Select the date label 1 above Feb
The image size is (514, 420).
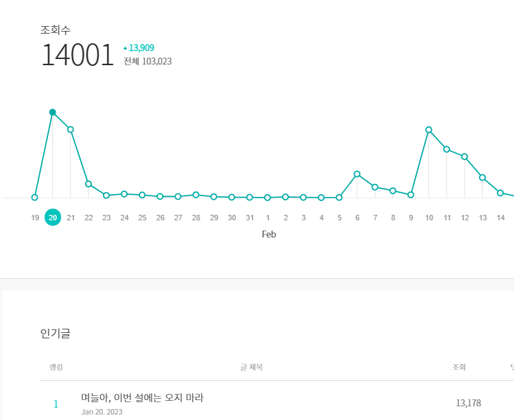268,218
